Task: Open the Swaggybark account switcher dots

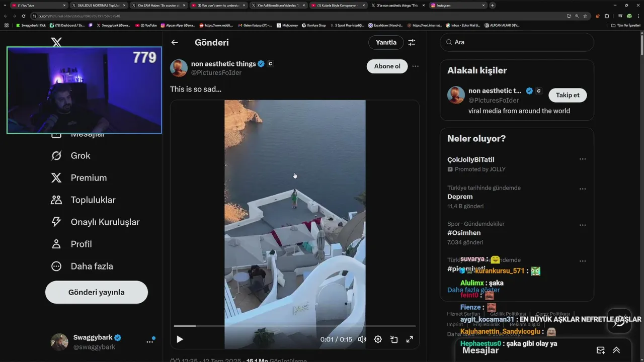Action: coord(150,341)
